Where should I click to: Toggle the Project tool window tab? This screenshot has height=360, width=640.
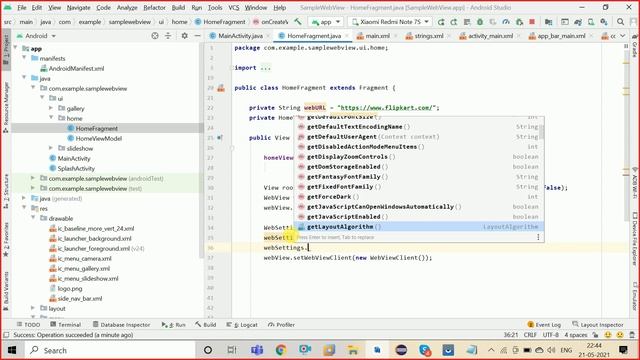6,50
